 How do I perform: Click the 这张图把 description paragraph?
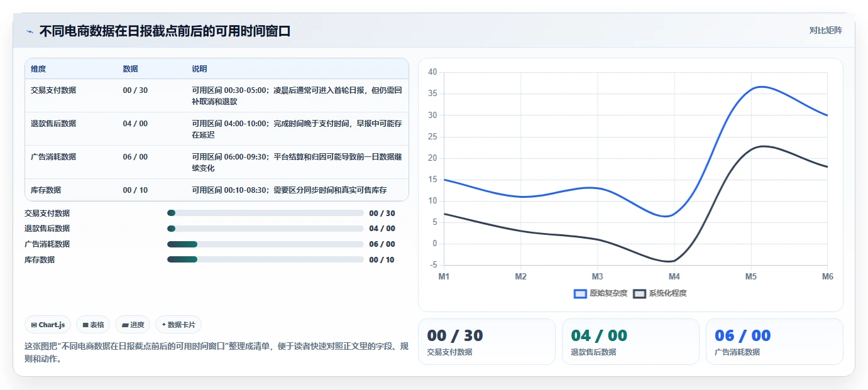point(216,353)
